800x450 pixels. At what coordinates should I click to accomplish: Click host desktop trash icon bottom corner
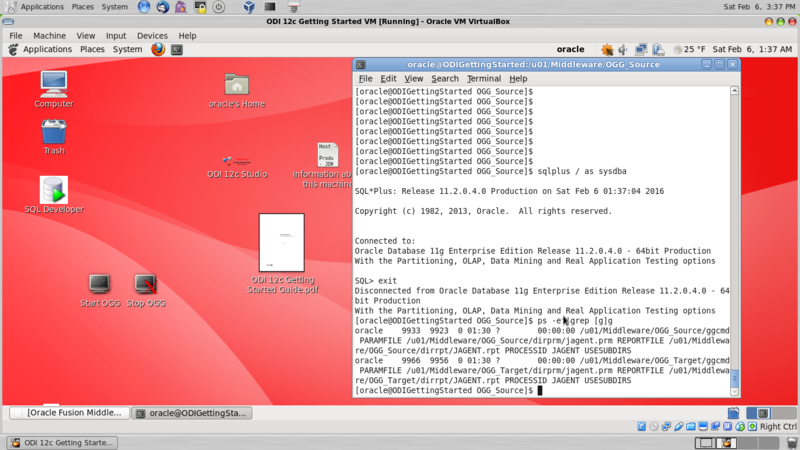coord(792,443)
